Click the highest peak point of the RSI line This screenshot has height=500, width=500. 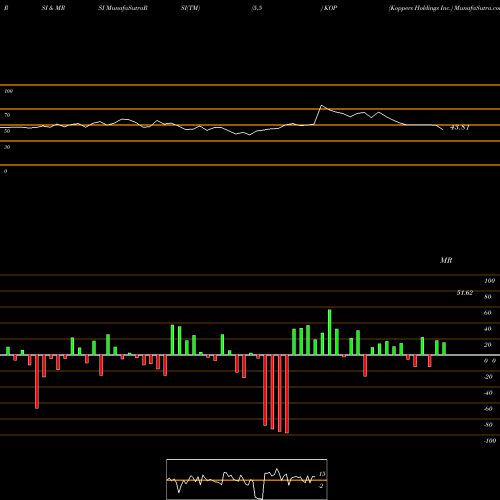tap(321, 106)
